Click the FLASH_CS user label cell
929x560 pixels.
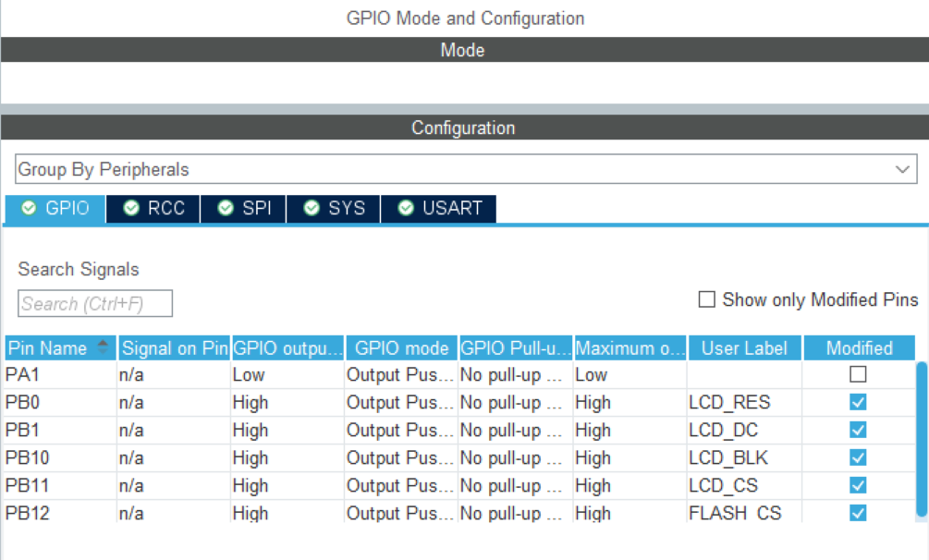click(x=744, y=512)
